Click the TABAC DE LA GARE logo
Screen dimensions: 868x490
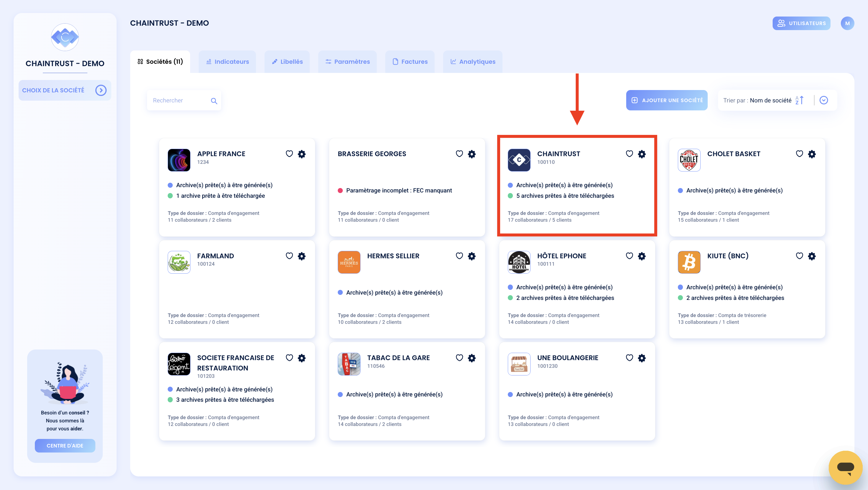click(349, 364)
